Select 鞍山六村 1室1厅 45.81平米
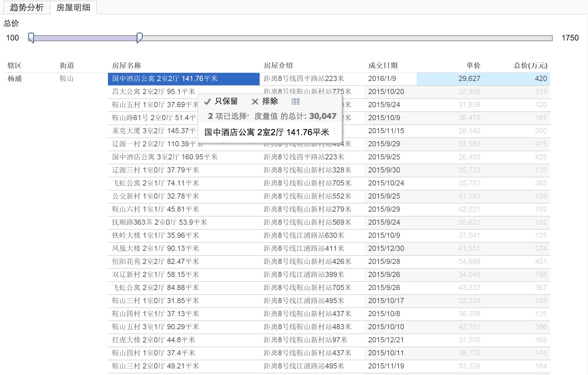 (x=156, y=209)
